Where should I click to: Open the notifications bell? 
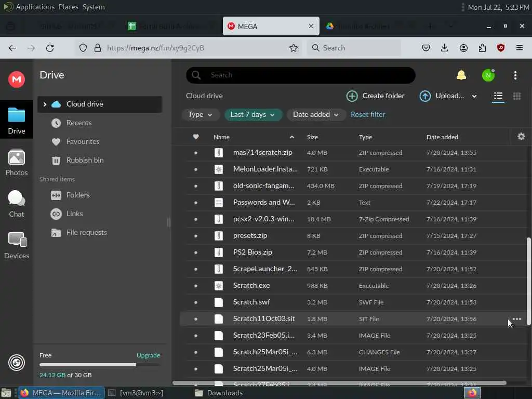click(x=461, y=75)
